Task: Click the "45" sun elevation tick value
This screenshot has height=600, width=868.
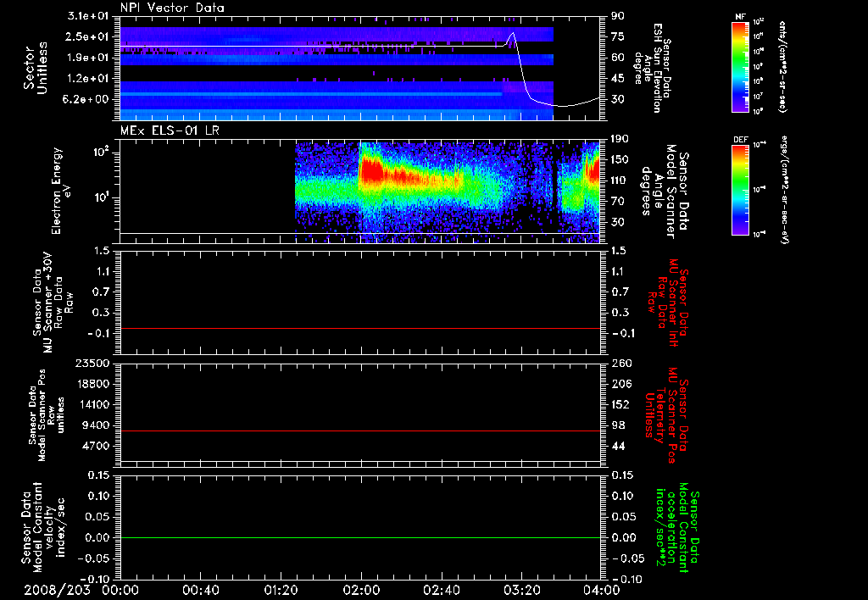Action: coord(618,79)
